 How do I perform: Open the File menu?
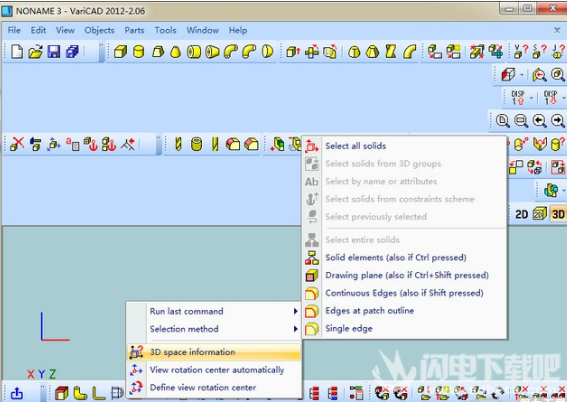(14, 30)
